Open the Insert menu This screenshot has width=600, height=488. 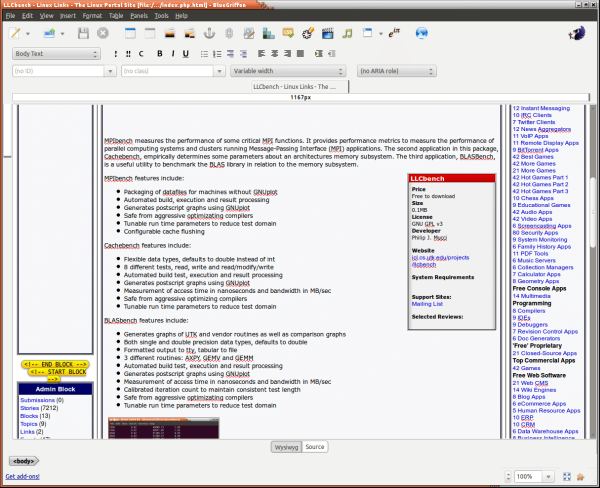68,16
